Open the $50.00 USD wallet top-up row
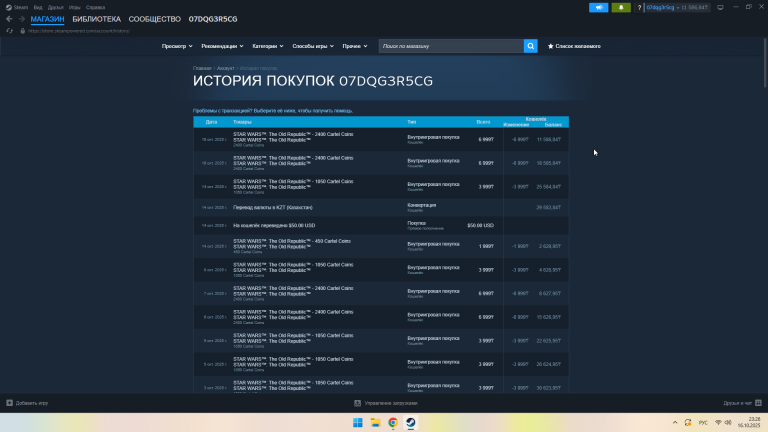Image resolution: width=768 pixels, height=432 pixels. point(381,225)
